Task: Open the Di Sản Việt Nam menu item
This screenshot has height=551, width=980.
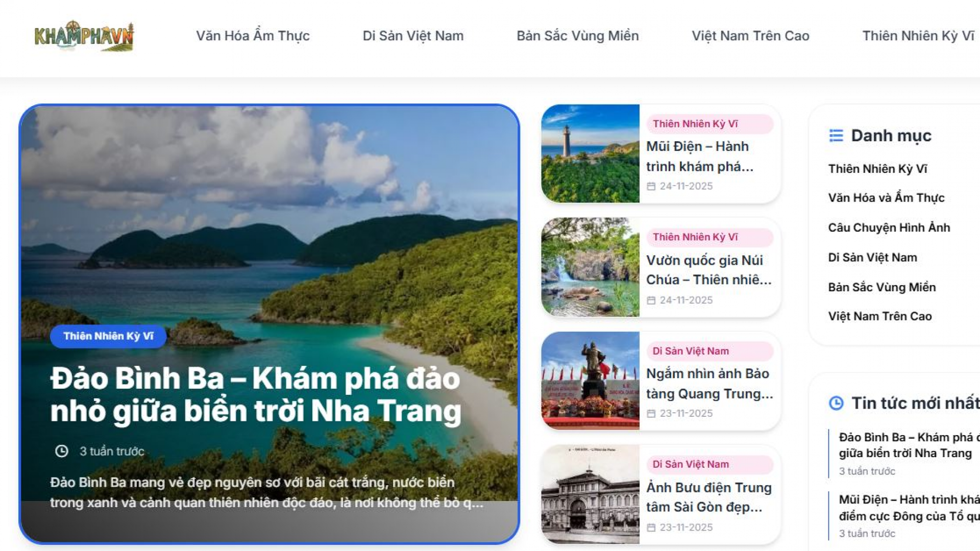Action: coord(413,36)
